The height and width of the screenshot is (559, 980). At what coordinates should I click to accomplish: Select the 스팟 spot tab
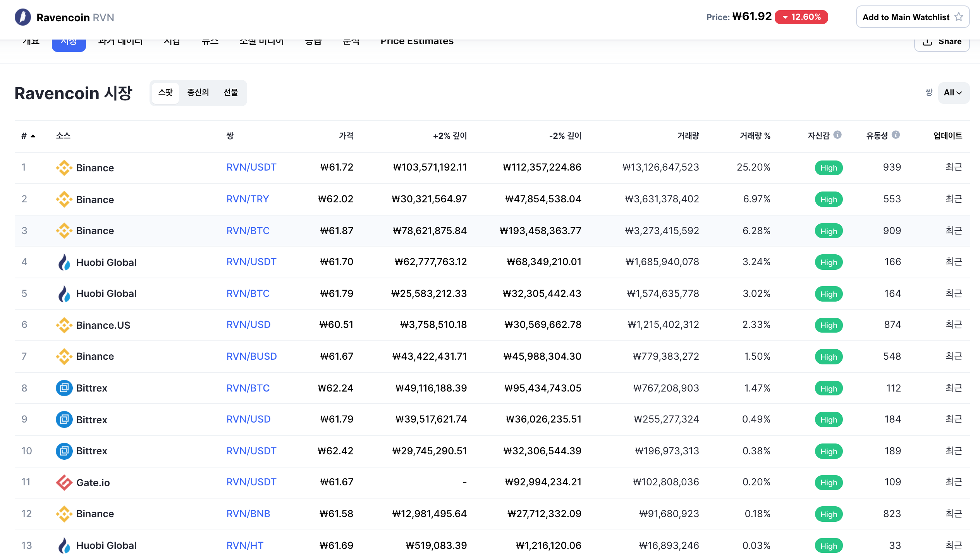tap(165, 93)
